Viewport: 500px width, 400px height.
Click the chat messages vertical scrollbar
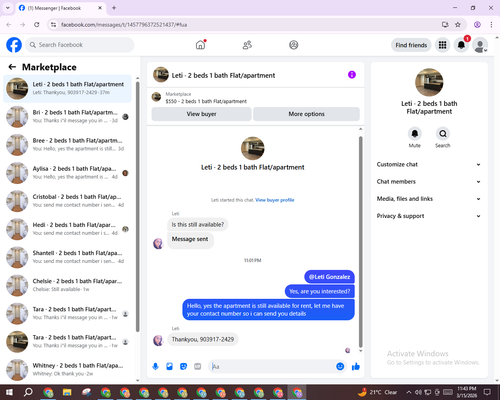(360, 242)
